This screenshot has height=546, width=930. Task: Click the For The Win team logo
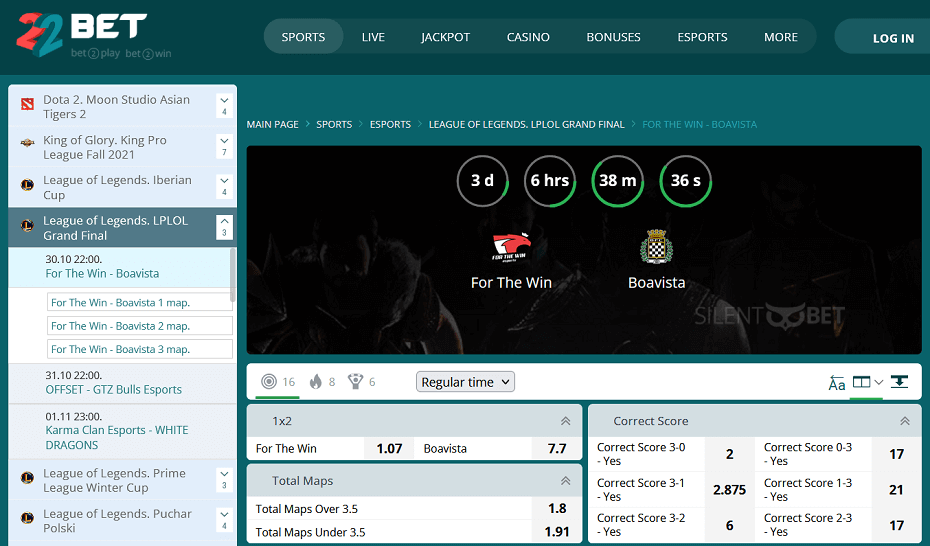pos(511,248)
